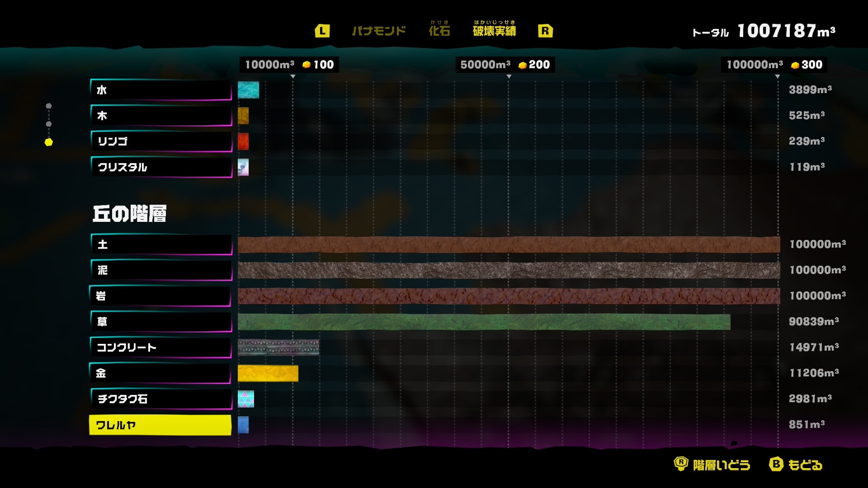Click the 50000m³ milestone marker triangle
868x488 pixels.
click(509, 77)
